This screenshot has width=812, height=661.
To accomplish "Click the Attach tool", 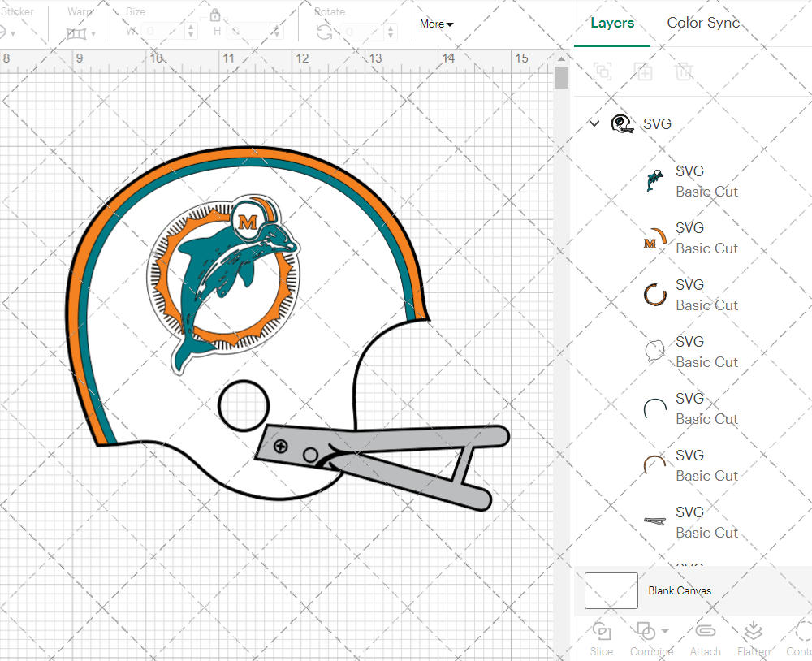I will tap(705, 639).
